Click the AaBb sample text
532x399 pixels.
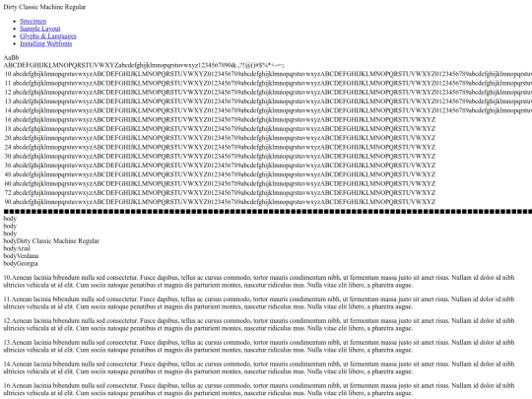(11, 58)
